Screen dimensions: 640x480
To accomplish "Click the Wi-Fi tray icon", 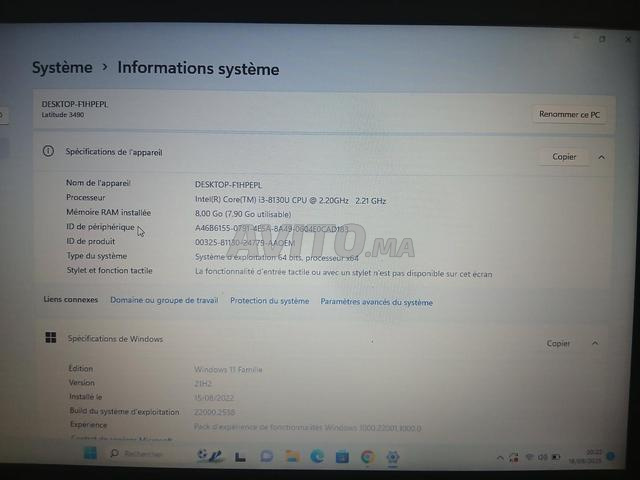I will pos(529,457).
